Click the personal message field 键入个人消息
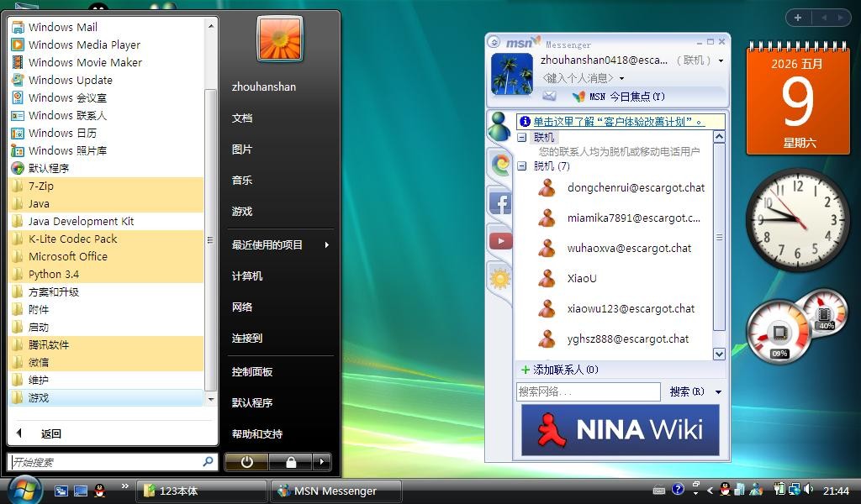This screenshot has height=504, width=861. tap(578, 78)
